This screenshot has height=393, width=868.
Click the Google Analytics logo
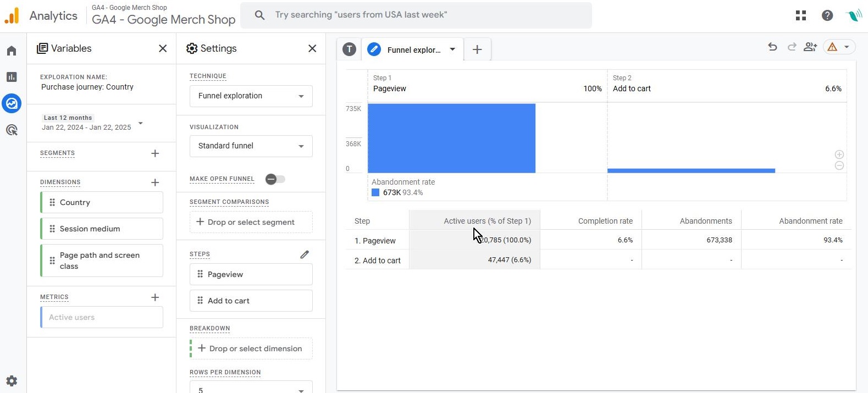click(12, 15)
